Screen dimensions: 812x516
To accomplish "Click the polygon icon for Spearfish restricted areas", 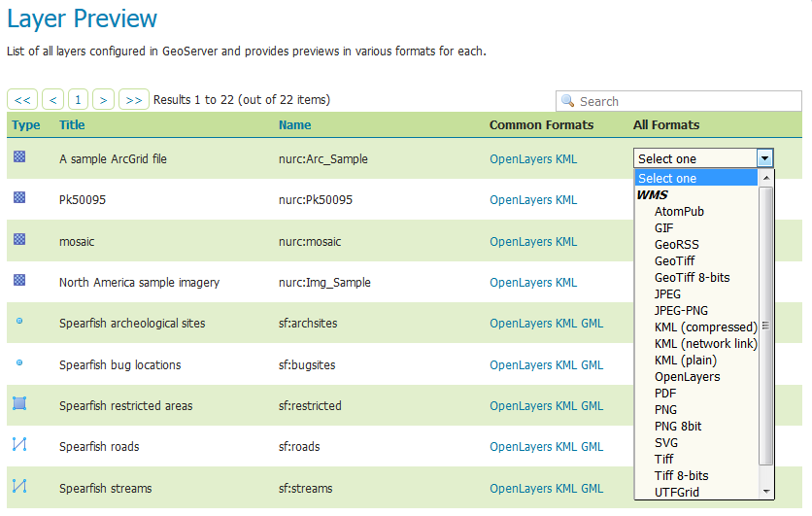I will 19,403.
